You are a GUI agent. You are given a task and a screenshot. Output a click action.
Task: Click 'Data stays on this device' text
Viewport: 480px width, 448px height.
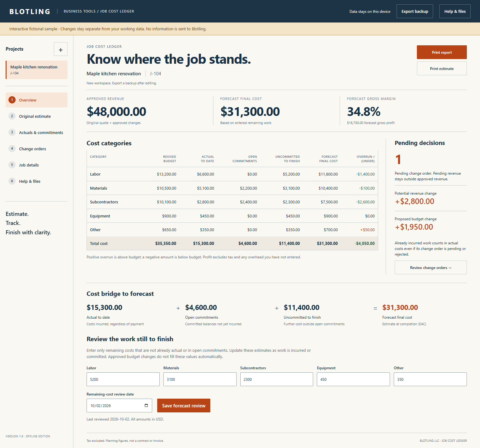click(370, 12)
